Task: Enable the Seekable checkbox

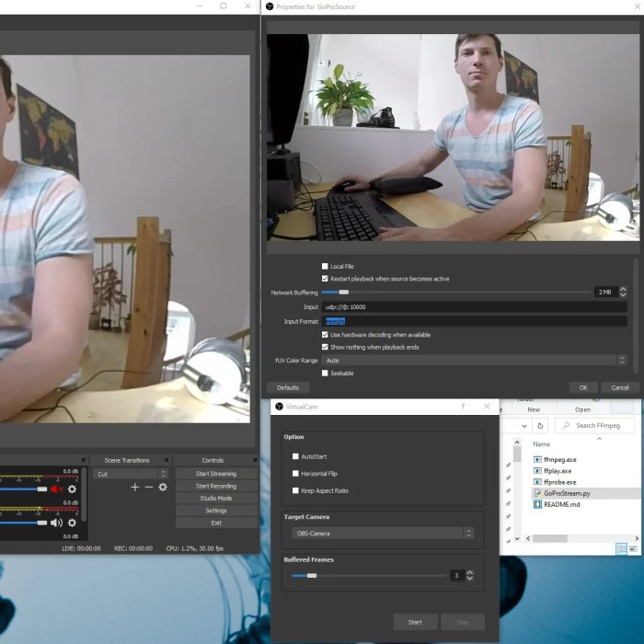Action: [325, 373]
